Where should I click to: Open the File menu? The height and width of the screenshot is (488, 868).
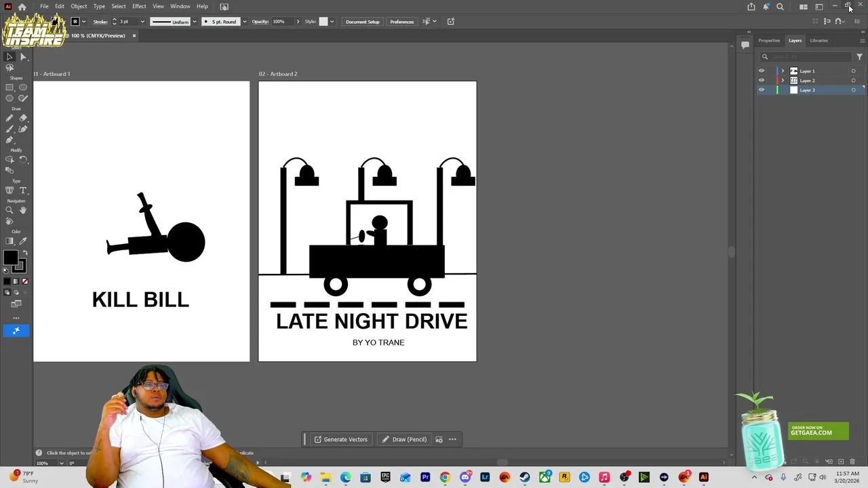[44, 7]
